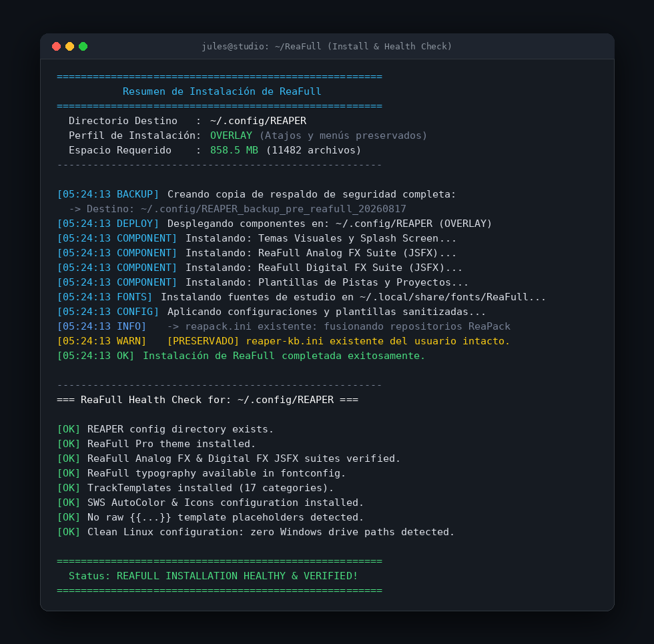The image size is (654, 644).
Task: Click the [OK] tag beside 'Clean Linux configuration'
Action: (68, 532)
